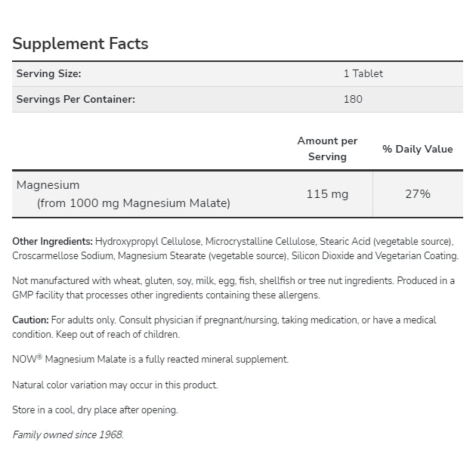Click the Natural color variation notice
This screenshot has width=476, height=476.
(x=115, y=385)
